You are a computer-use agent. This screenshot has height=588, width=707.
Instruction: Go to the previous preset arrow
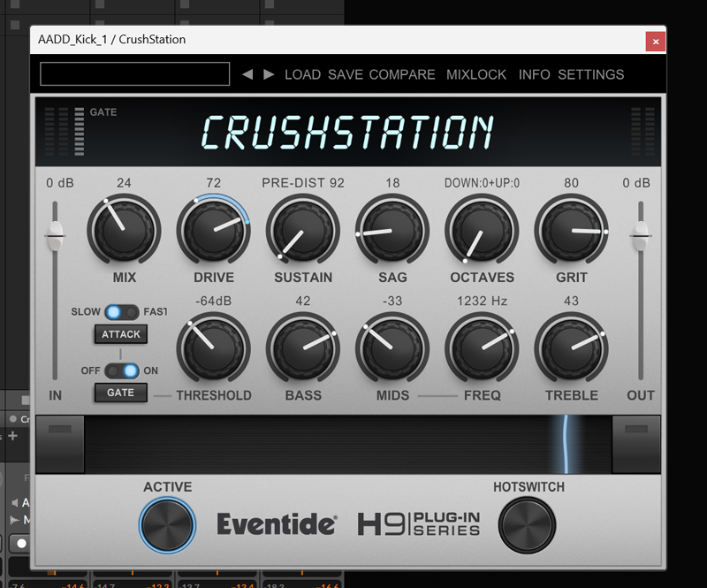(x=247, y=74)
